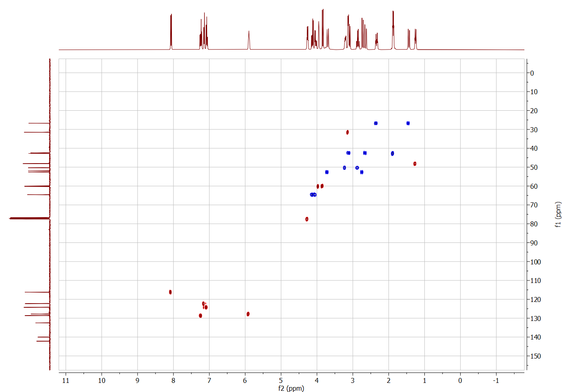Click the red aromatic peak at 7.25 ppm, 129 ppm
The width and height of the screenshot is (562, 392).
coord(200,316)
